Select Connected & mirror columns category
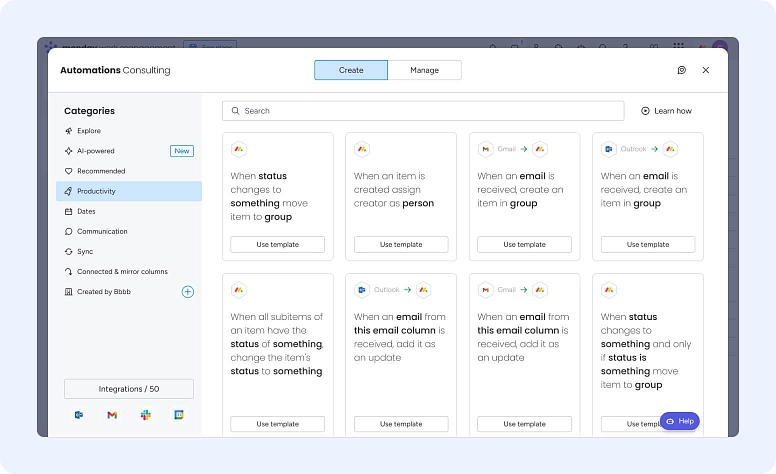The height and width of the screenshot is (474, 776). [122, 271]
